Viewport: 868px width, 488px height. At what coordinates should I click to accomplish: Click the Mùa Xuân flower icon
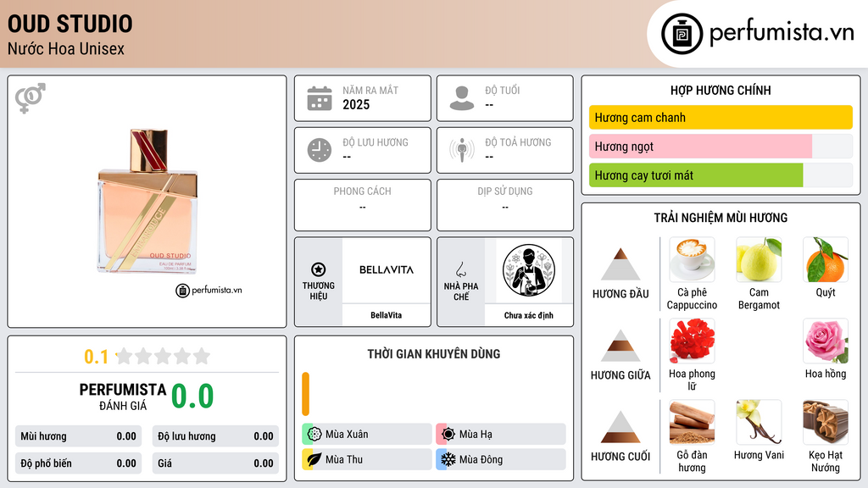click(314, 435)
